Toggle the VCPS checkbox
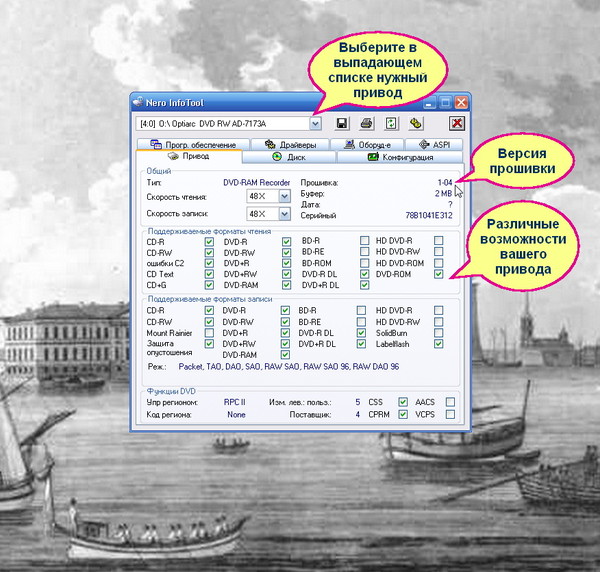 [450, 414]
